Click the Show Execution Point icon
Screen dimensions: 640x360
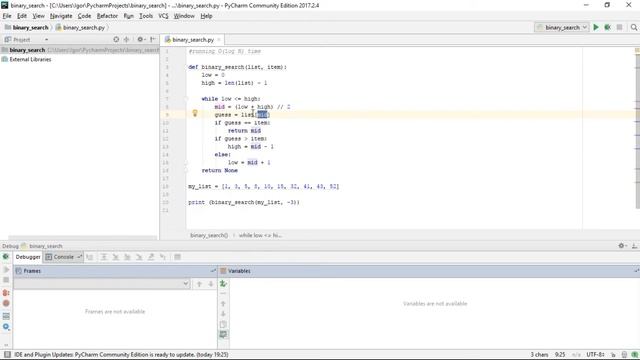tap(90, 257)
